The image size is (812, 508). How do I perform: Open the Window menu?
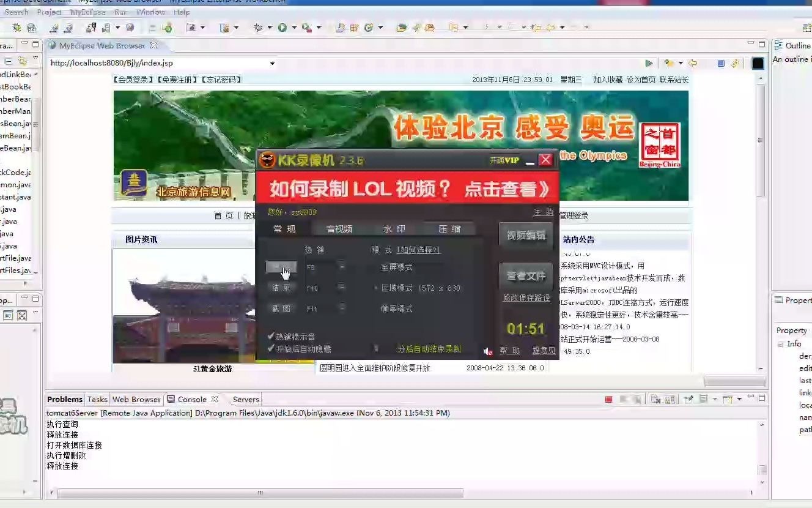(150, 12)
